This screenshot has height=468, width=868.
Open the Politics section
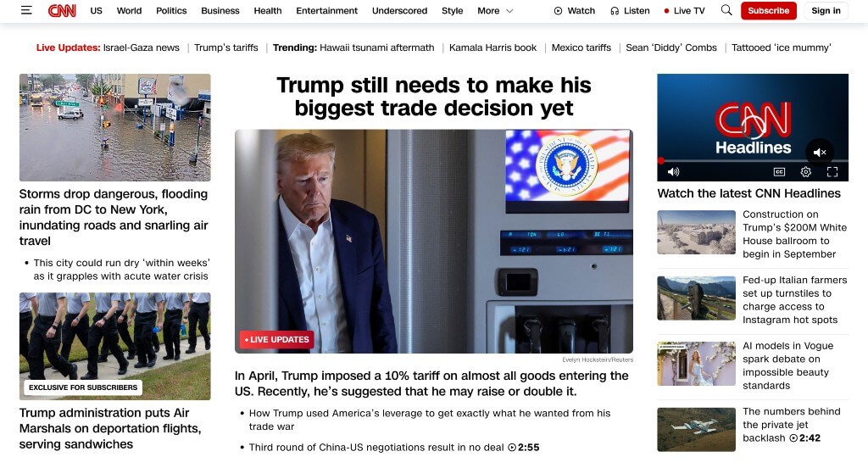point(171,10)
